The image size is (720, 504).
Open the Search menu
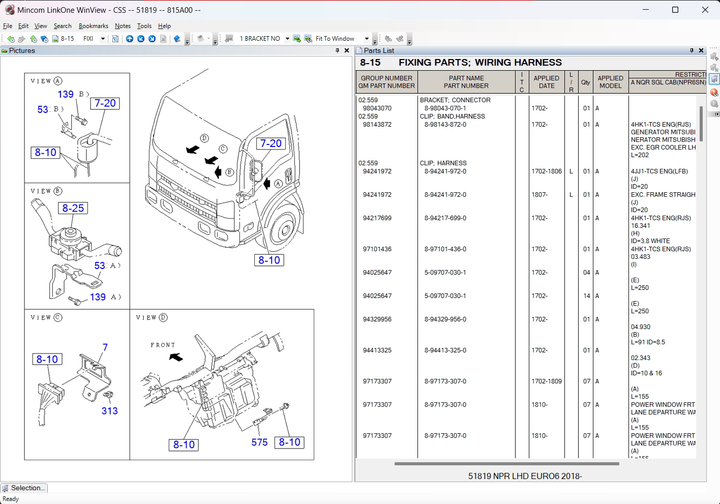[x=62, y=26]
